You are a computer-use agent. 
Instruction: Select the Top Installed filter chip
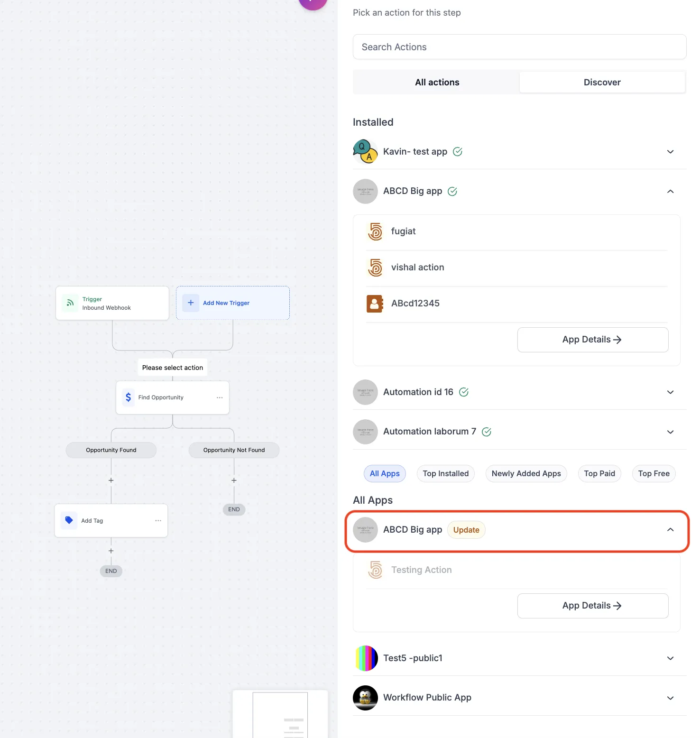(x=446, y=473)
